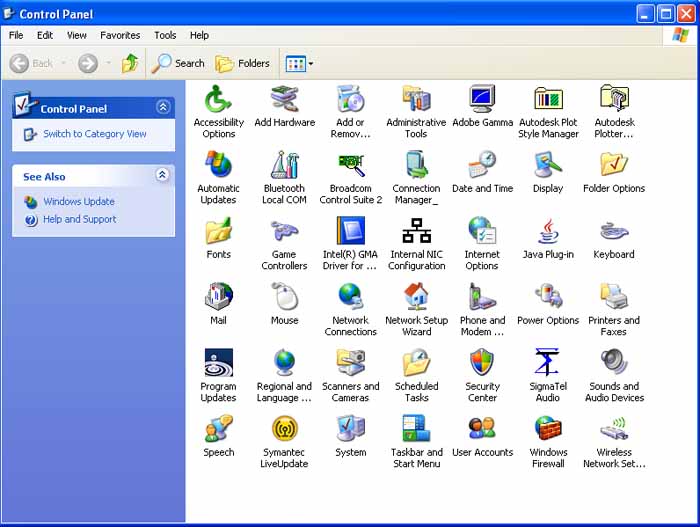Open the Edit menu

click(45, 35)
